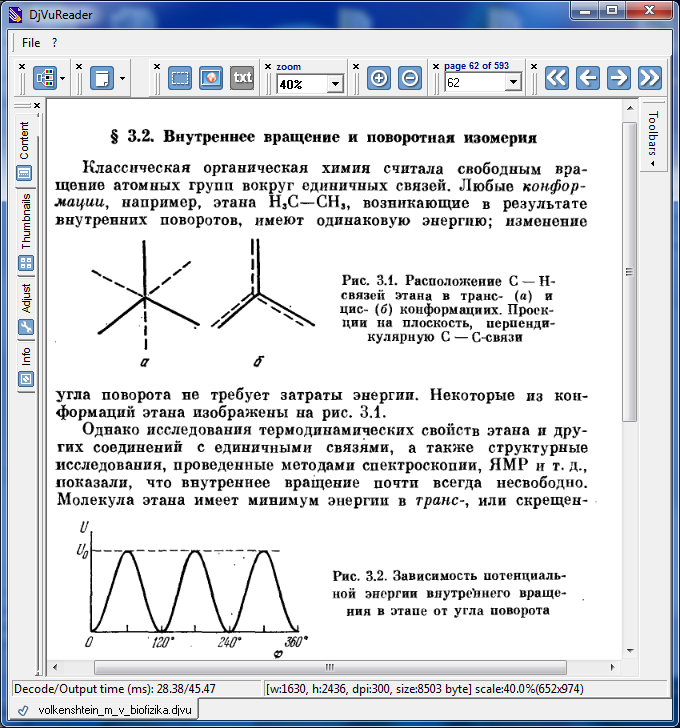Close the layout toolbar group
Image resolution: width=680 pixels, height=728 pixels.
tap(22, 67)
